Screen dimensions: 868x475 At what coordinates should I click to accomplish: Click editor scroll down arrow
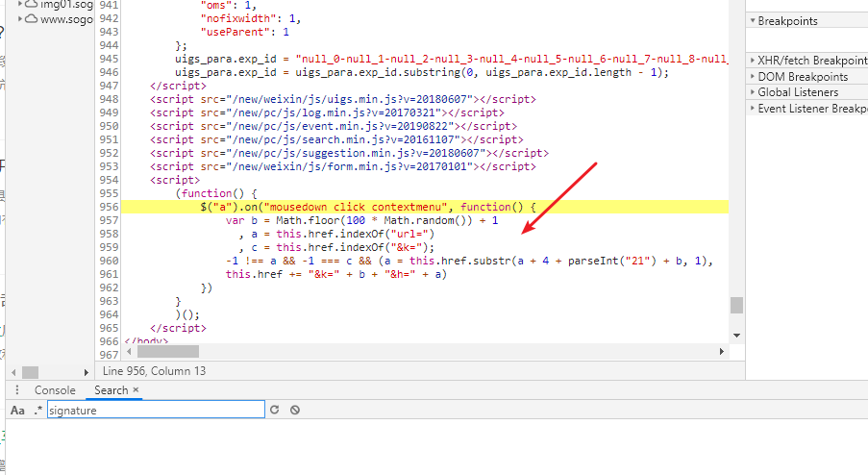pos(736,336)
